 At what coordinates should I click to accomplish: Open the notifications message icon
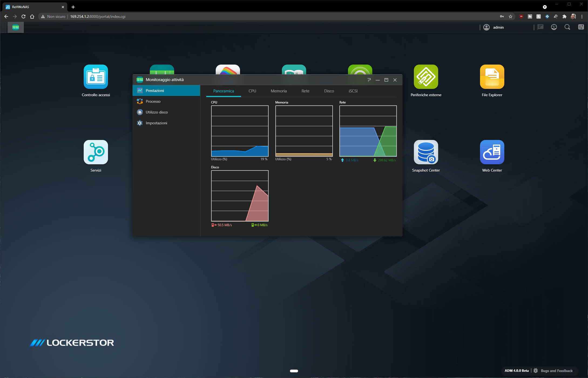(x=540, y=27)
